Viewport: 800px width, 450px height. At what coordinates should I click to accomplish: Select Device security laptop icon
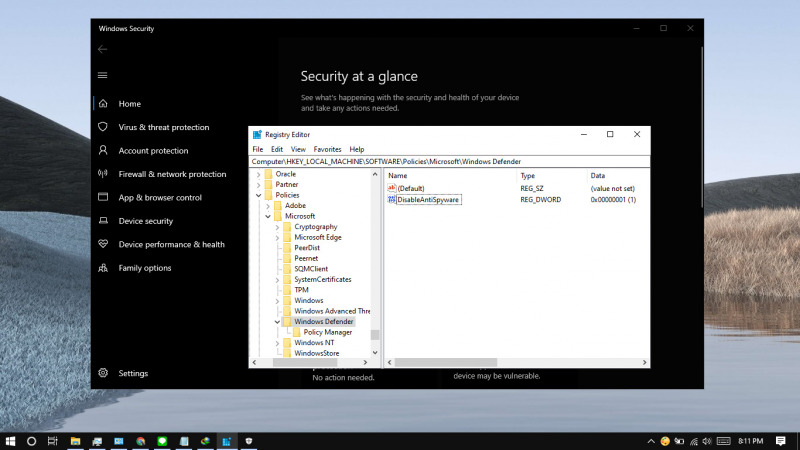[103, 220]
